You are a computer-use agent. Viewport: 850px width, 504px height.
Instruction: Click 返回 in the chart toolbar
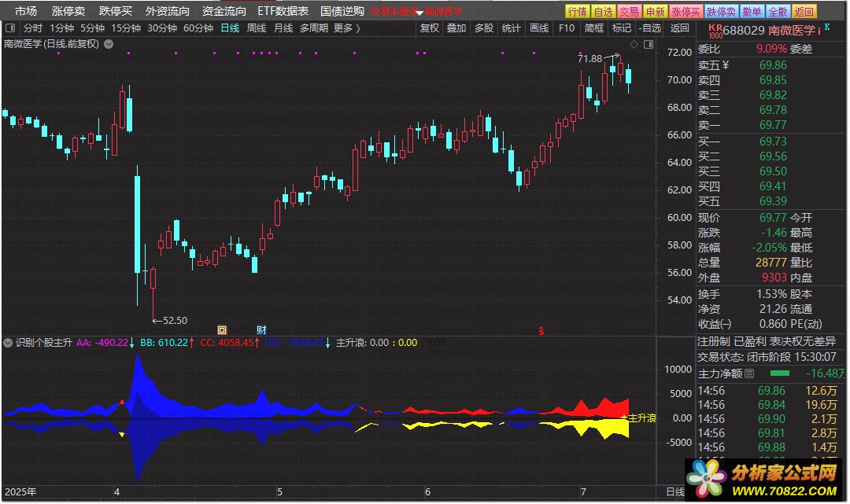pos(679,28)
